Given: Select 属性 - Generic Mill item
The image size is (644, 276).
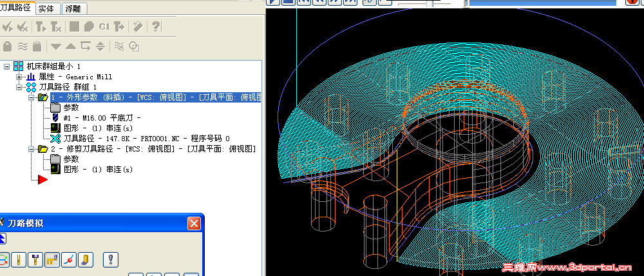Looking at the screenshot, I should coord(75,77).
